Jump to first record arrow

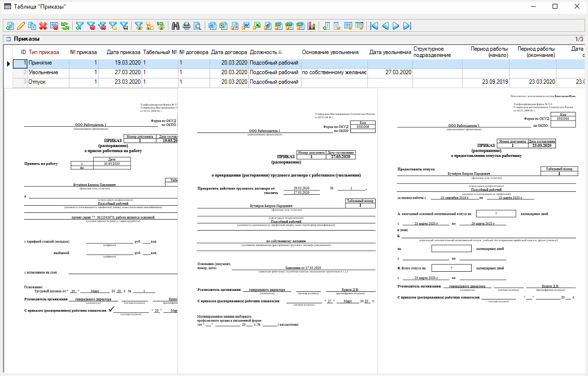pyautogui.click(x=374, y=26)
